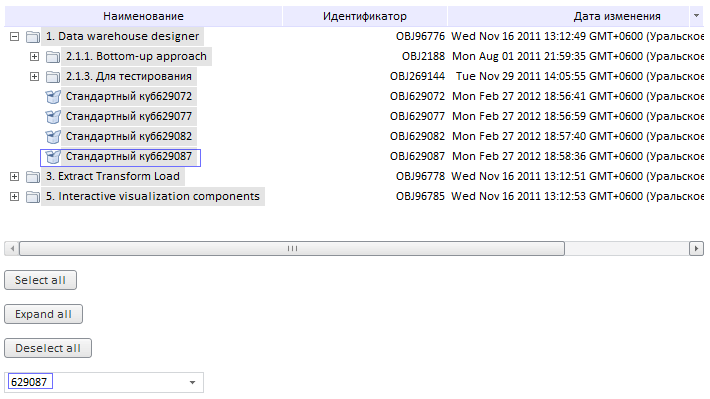Sort by the Наименование column header

(x=143, y=16)
